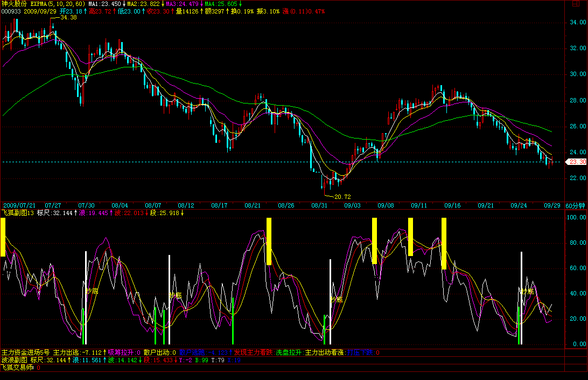
Task: Click the 80.00 level on indicator axis
Action: tap(578, 243)
